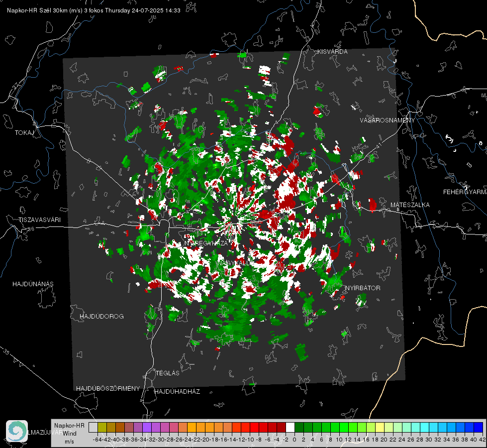Select the gray leftmost legend swatch

pyautogui.click(x=93, y=427)
